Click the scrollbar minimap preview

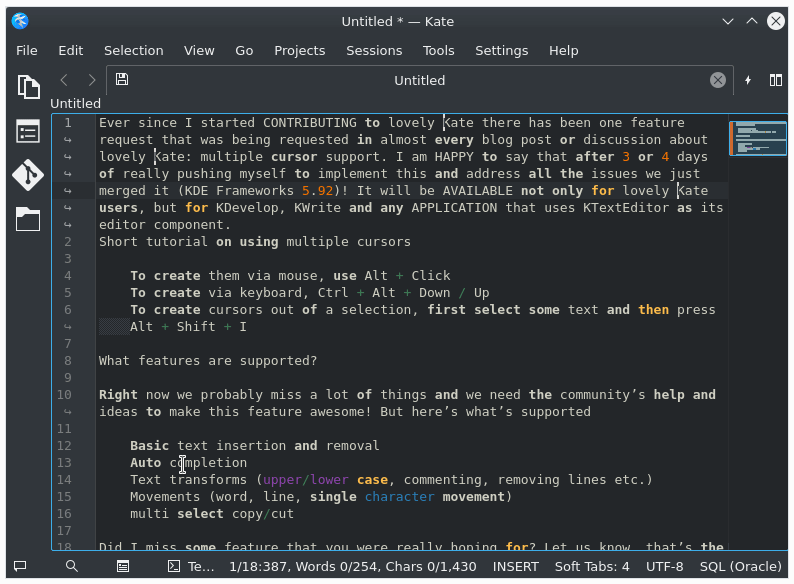(x=758, y=138)
